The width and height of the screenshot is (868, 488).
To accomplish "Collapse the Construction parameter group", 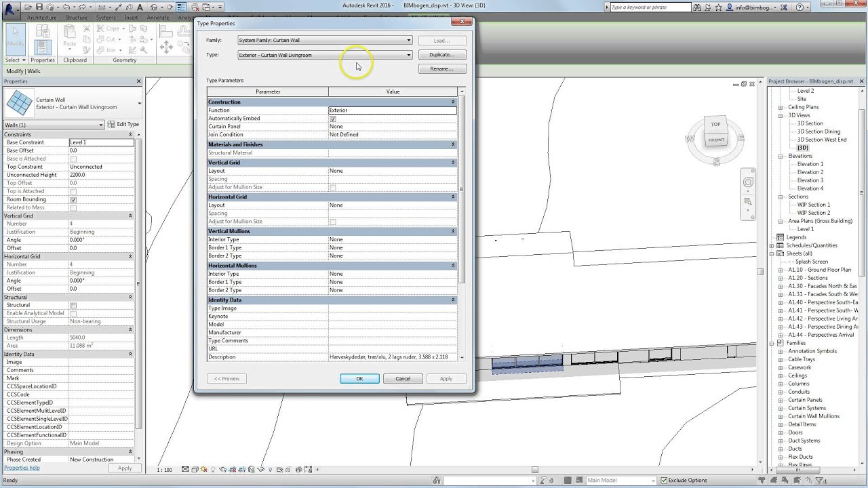I will coord(453,102).
